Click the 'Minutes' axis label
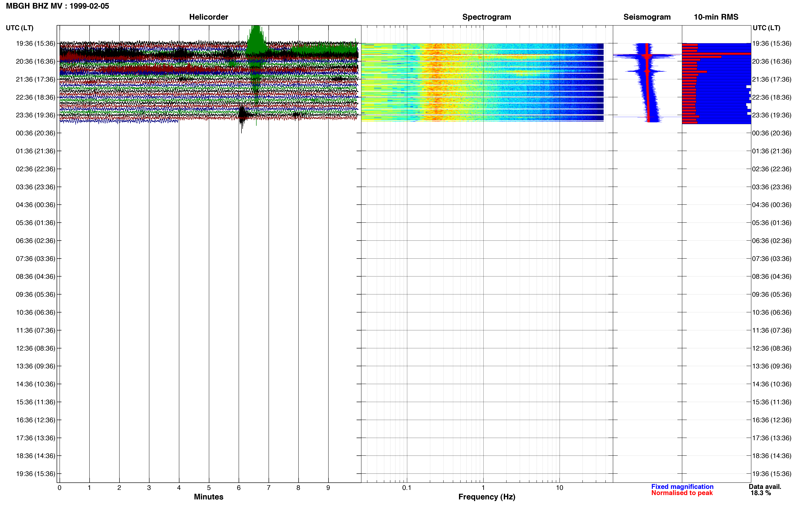 (209, 497)
